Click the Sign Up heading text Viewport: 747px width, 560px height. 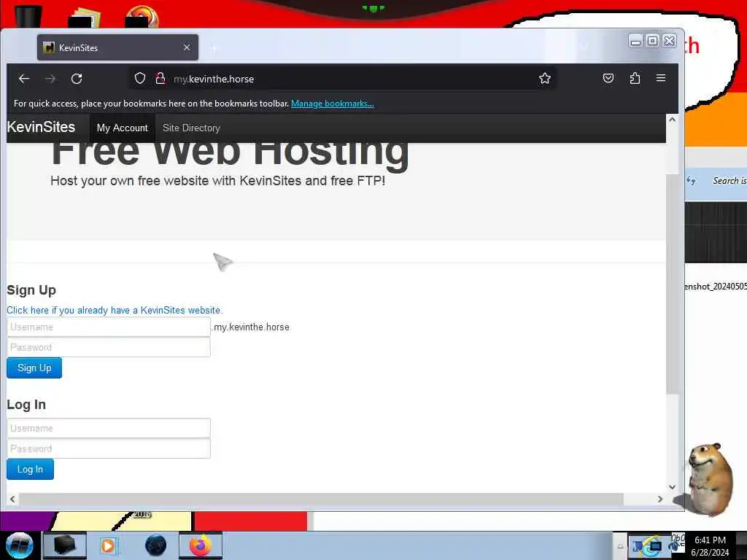(x=31, y=290)
